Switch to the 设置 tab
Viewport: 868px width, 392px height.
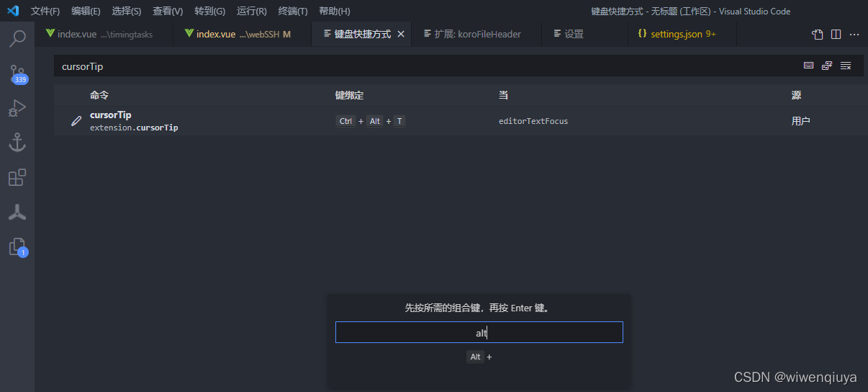coord(584,34)
